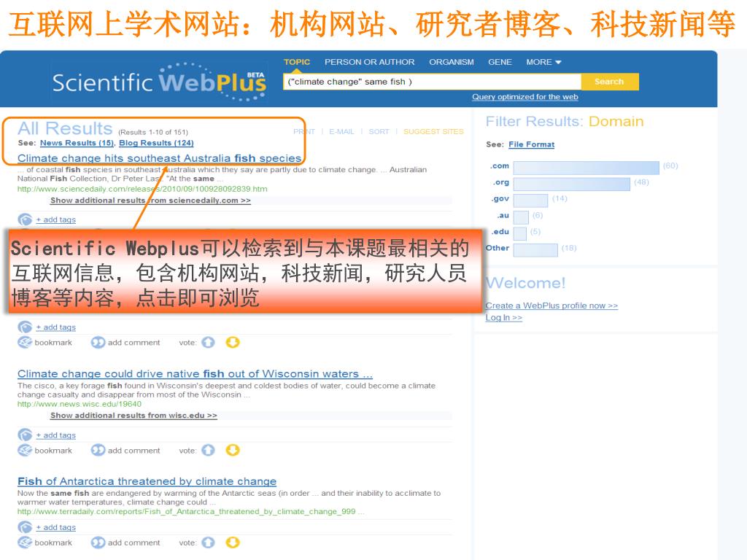Click SORT results option
The width and height of the screenshot is (747, 560).
pos(379,131)
